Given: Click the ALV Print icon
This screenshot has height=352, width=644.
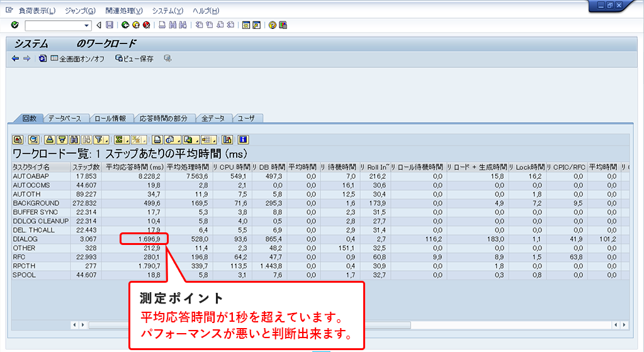Looking at the screenshot, I should pyautogui.click(x=157, y=140).
